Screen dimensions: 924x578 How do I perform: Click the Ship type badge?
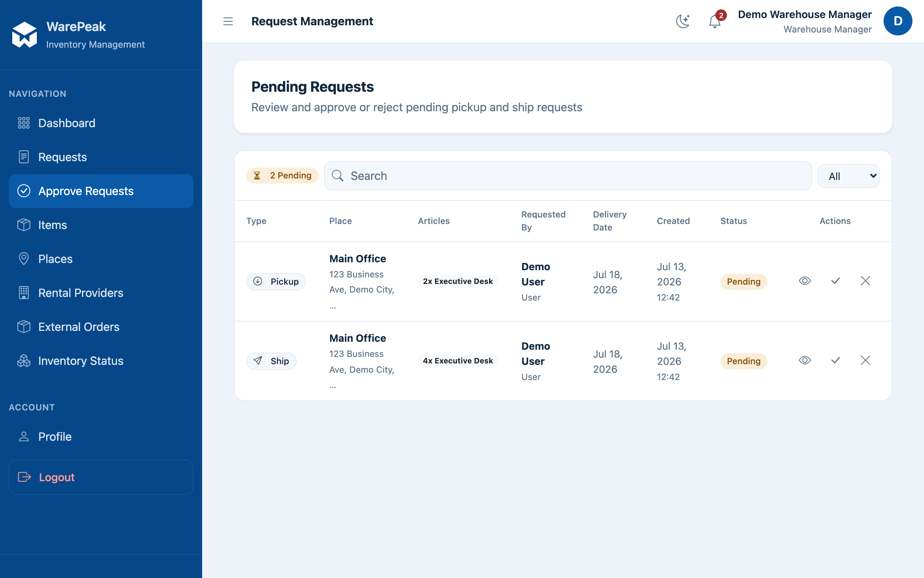point(271,361)
